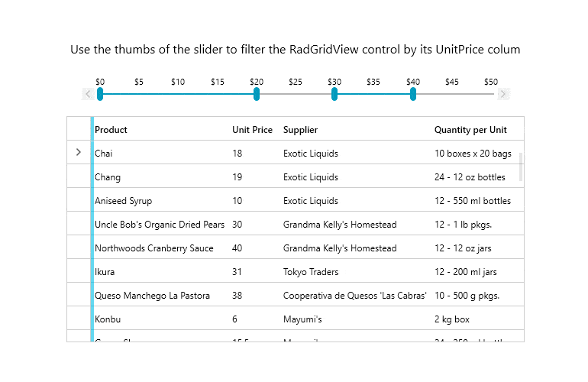Image resolution: width=588 pixels, height=382 pixels.
Task: Click the grid's vertical scrollbar thumb
Action: pos(521,167)
